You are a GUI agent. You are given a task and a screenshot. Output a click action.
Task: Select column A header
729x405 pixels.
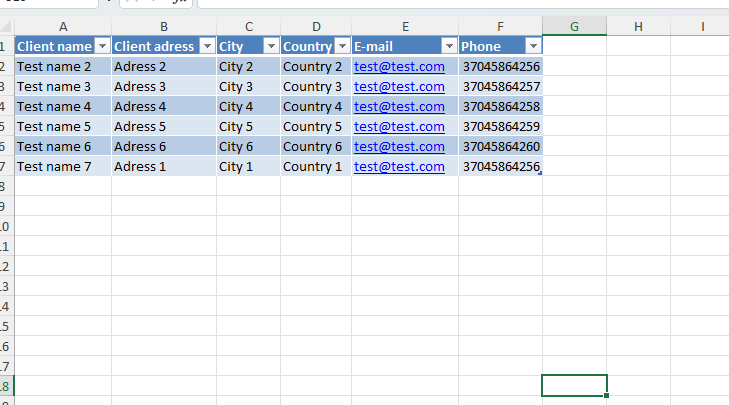pos(63,27)
